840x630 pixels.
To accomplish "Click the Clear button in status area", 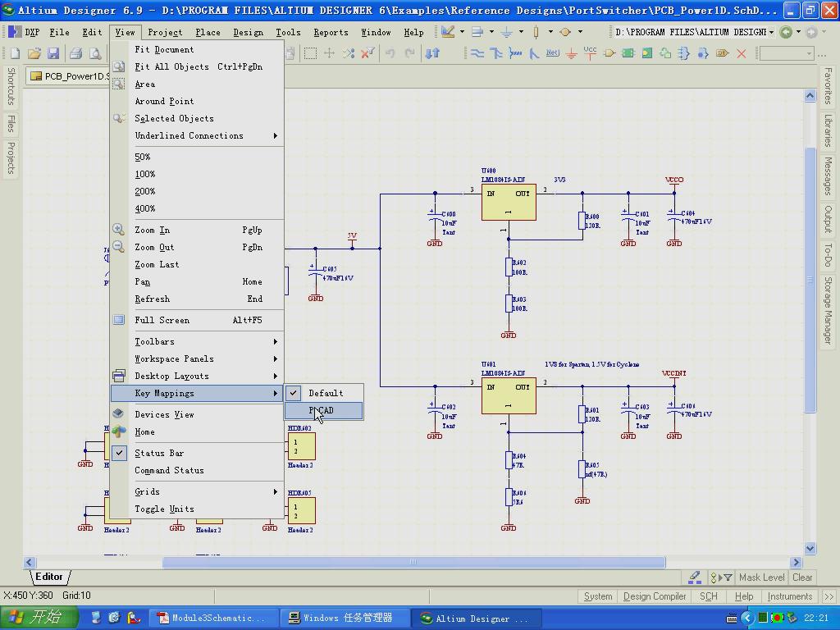I will point(802,577).
